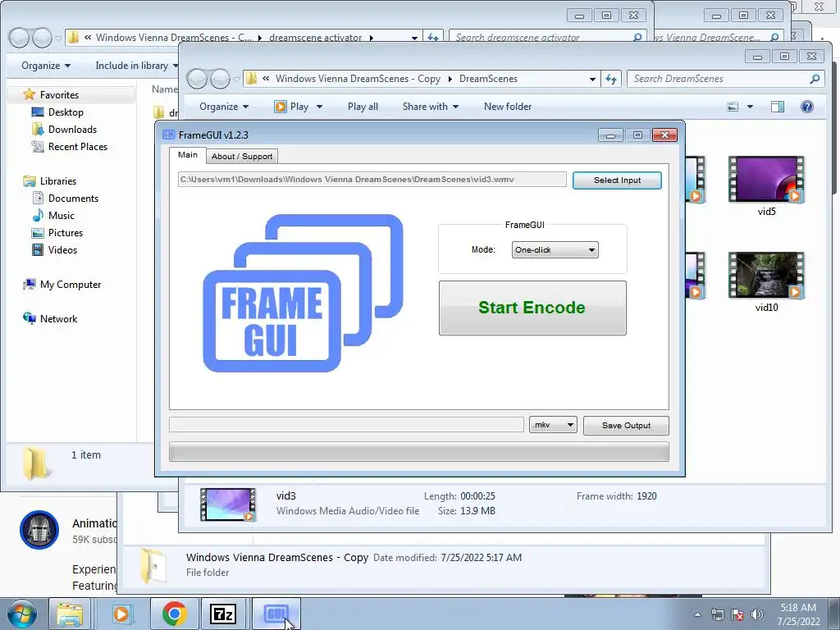Open the Mode One-click dropdown
This screenshot has width=840, height=630.
(x=555, y=249)
